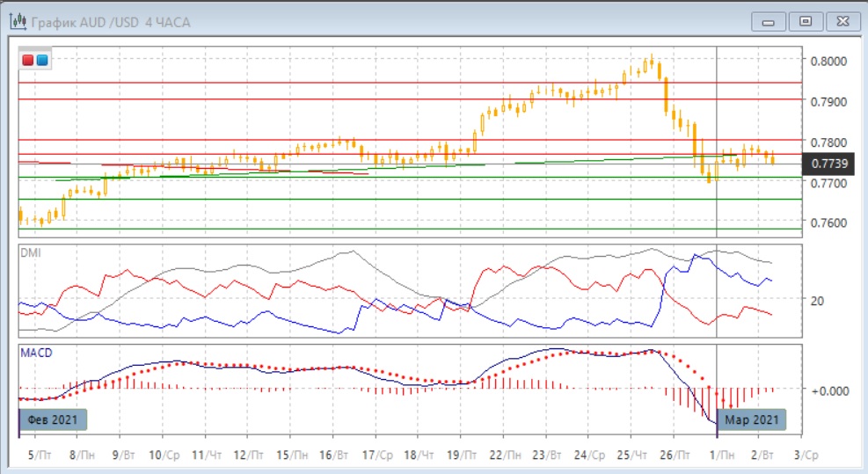
Task: Click the red square icon on chart
Action: tap(28, 61)
